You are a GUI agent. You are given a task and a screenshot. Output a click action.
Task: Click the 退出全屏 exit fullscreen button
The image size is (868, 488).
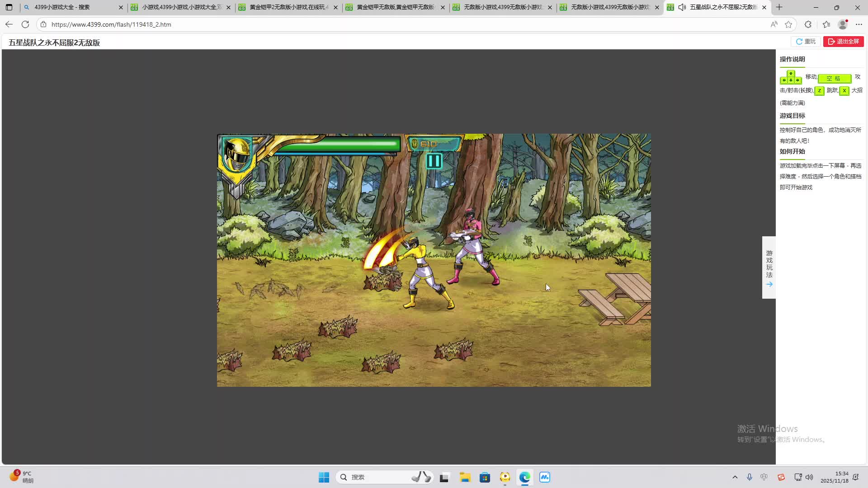click(x=843, y=42)
